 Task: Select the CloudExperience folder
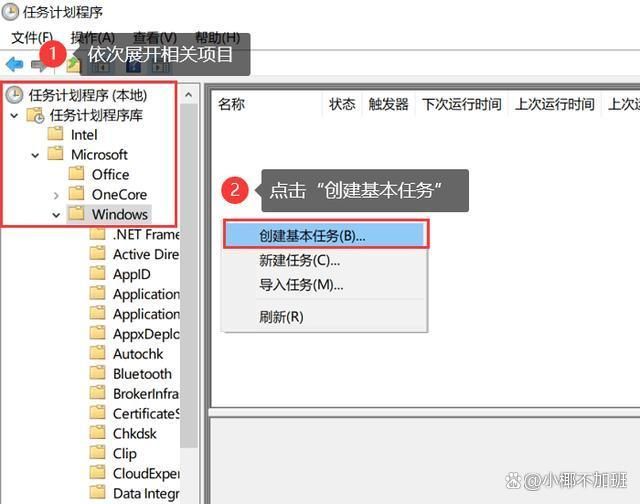146,473
